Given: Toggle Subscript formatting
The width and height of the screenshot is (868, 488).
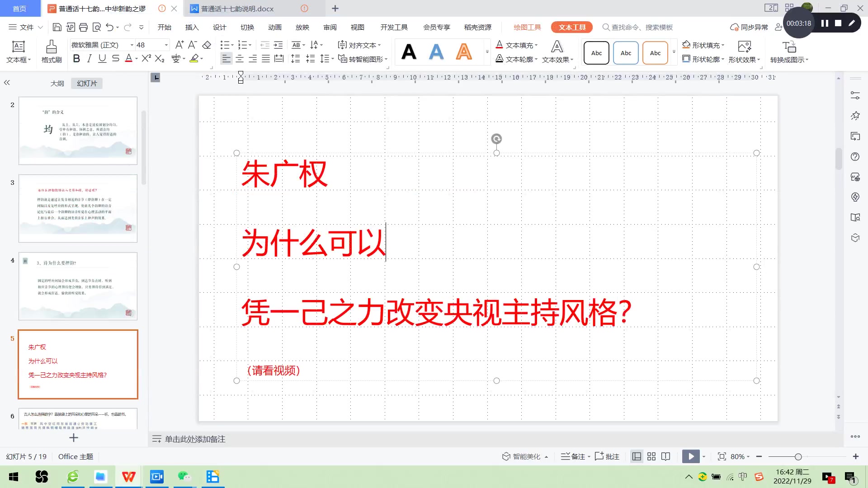Looking at the screenshot, I should click(x=160, y=58).
